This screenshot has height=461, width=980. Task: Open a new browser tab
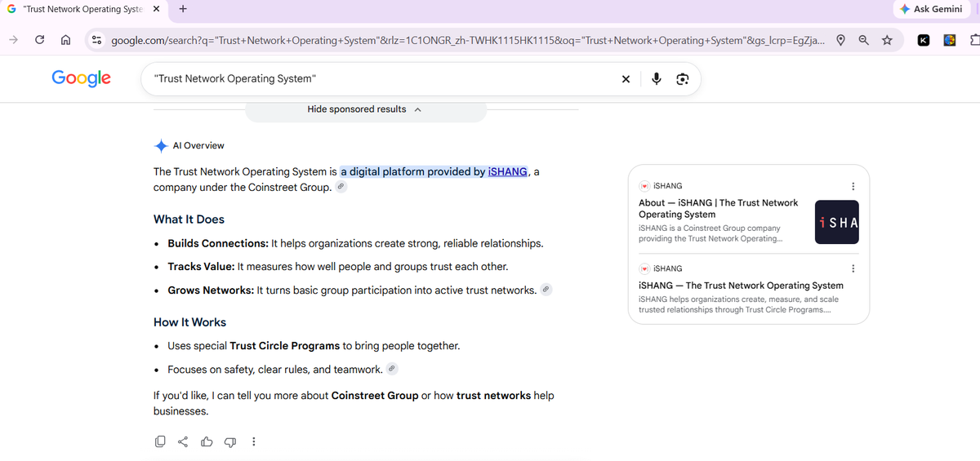[182, 9]
